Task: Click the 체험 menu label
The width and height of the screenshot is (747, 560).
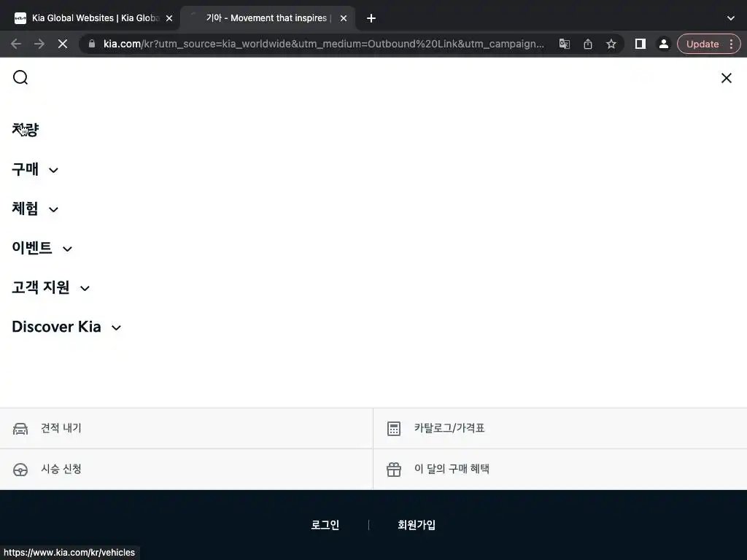Action: [26, 209]
